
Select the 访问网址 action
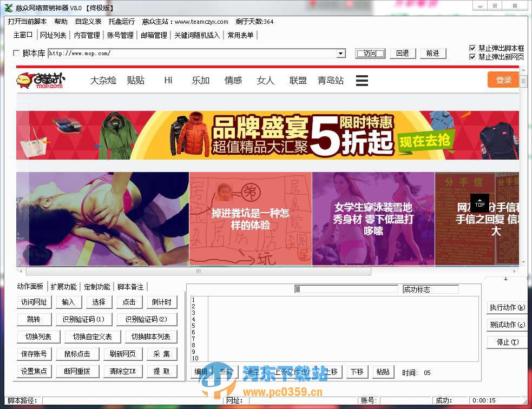[x=34, y=302]
